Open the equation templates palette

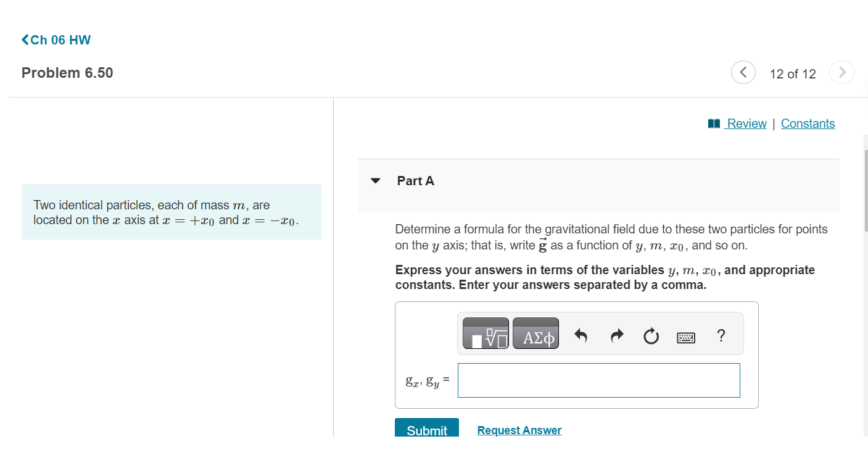coord(486,333)
